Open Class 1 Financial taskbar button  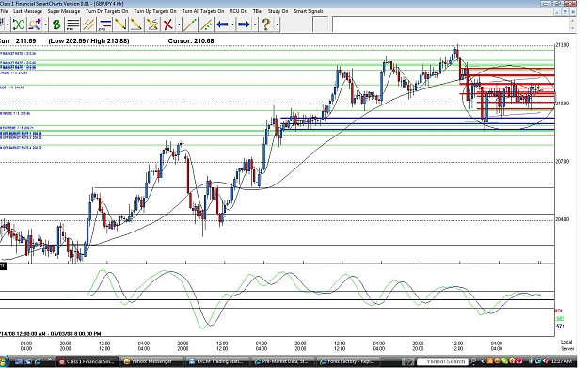point(87,361)
